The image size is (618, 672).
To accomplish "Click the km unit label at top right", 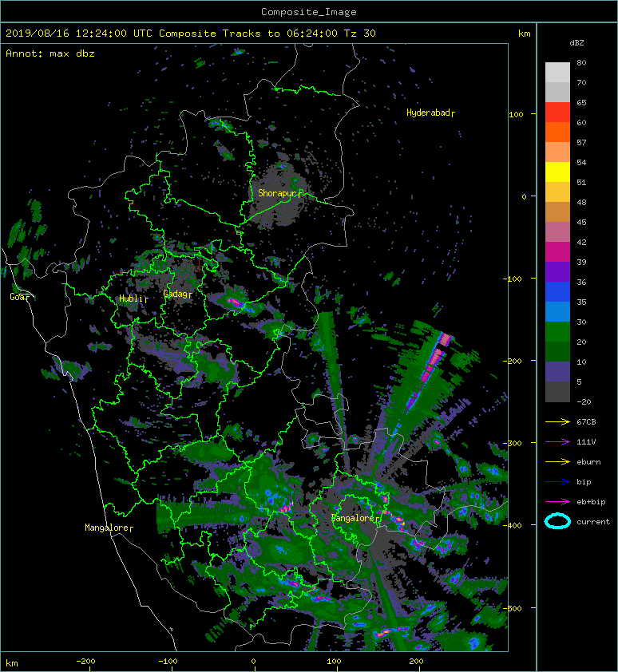I will 524,34.
